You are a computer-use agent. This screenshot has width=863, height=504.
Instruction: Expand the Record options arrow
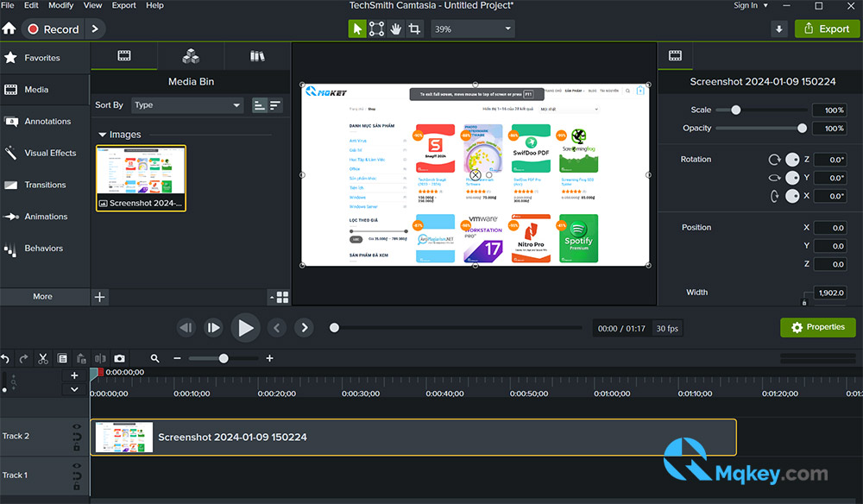pos(95,28)
